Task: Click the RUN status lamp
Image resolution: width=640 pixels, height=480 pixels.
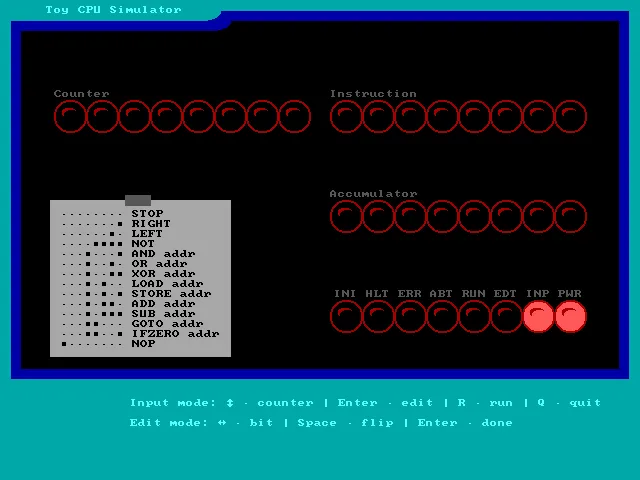Action: 474,317
